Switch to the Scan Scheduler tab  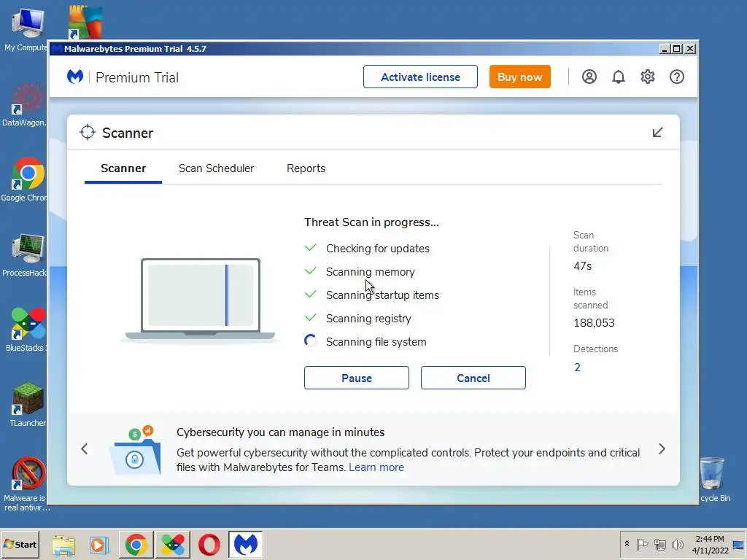(x=216, y=168)
